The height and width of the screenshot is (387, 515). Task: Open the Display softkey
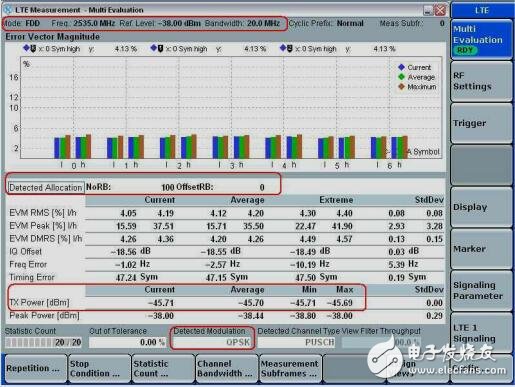[482, 207]
